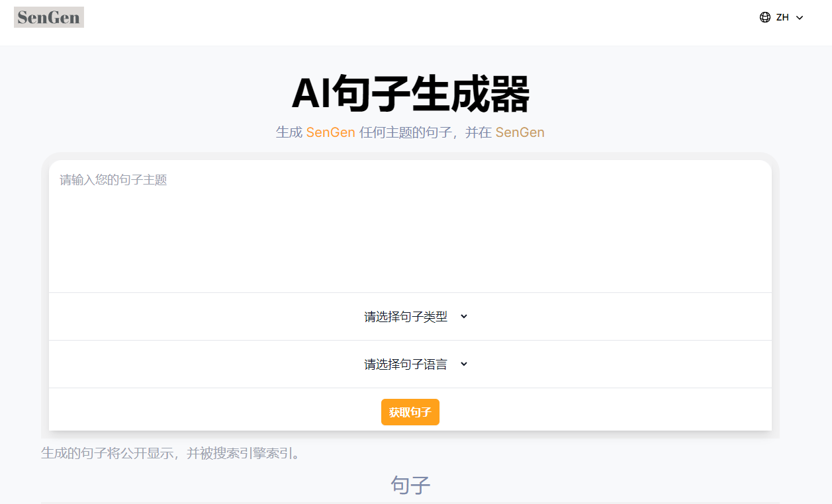This screenshot has width=832, height=504.
Task: Click the globe language icon
Action: (x=765, y=17)
